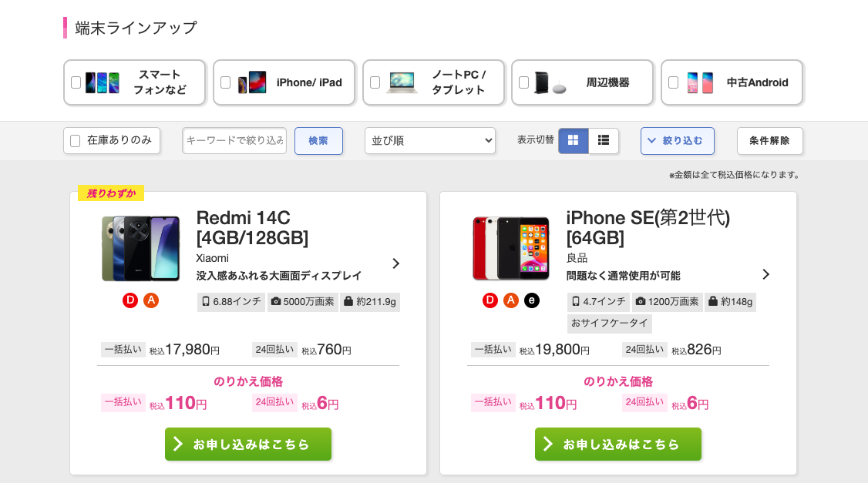Screen dimensions: 868x483
Task: Open the 並び順 sort order dropdown
Action: (x=429, y=140)
